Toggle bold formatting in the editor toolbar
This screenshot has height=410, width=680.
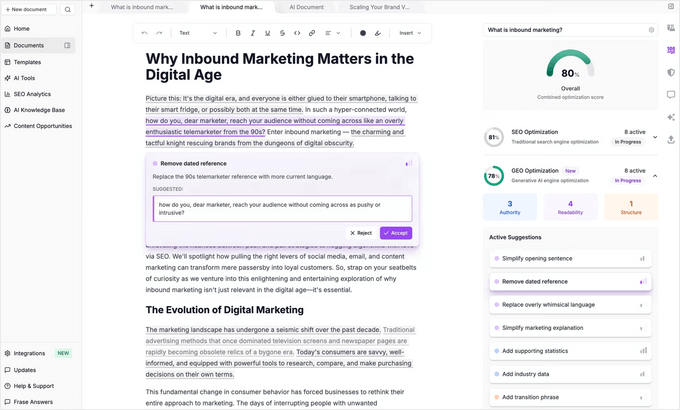tap(238, 33)
